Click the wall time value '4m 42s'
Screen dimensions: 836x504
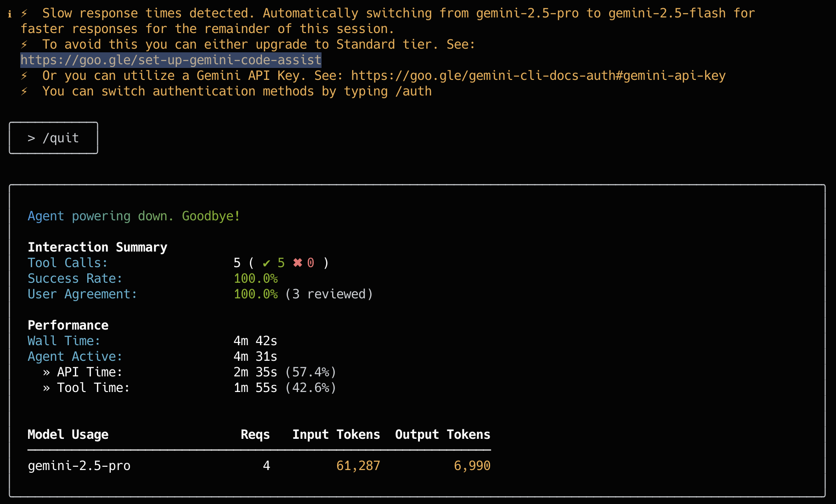tap(255, 341)
